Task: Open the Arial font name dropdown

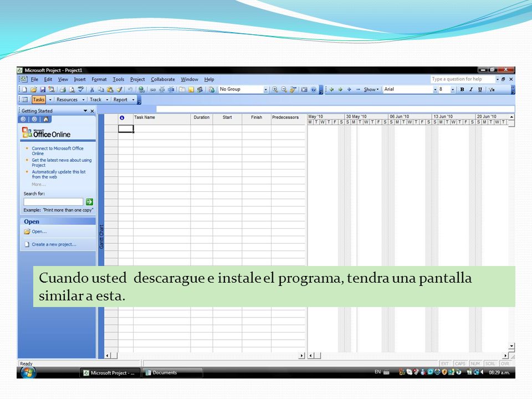Action: pyautogui.click(x=435, y=90)
